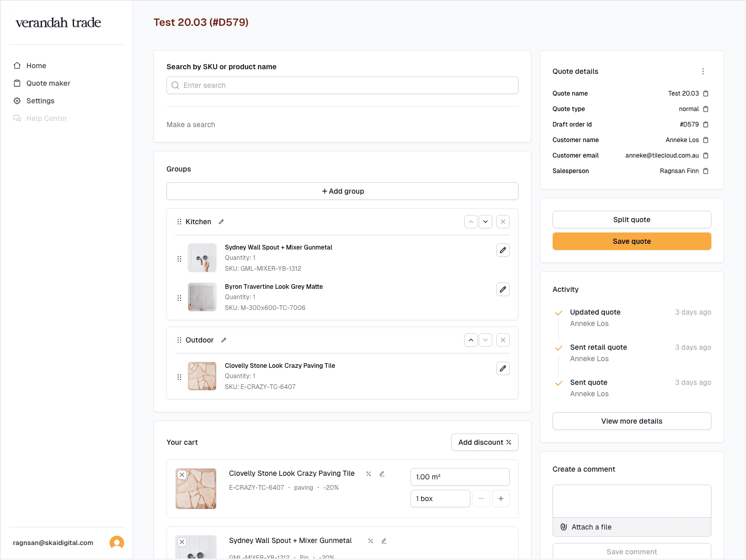Screen dimensions: 746x560
Task: Click Split quote button
Action: [x=632, y=220]
